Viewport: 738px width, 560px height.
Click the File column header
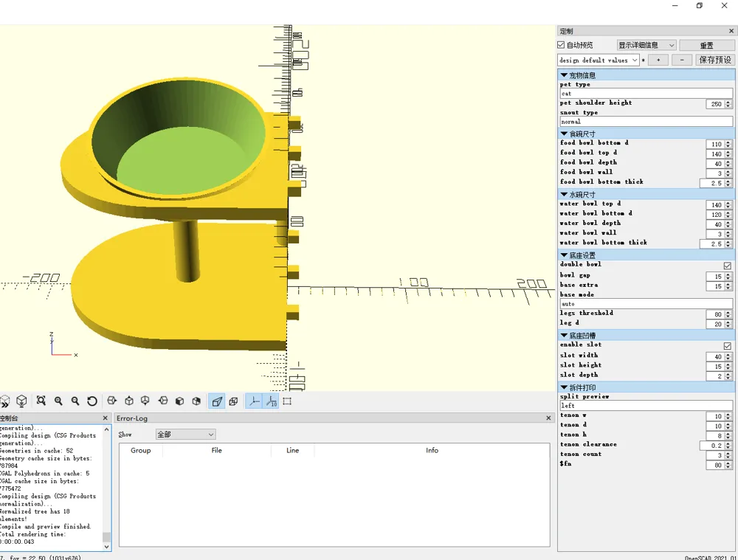pos(216,450)
